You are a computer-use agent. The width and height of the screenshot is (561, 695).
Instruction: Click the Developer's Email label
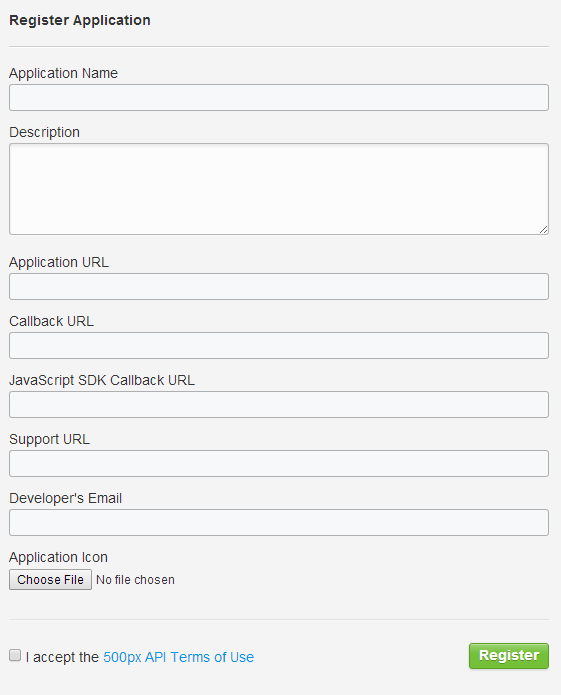[66, 498]
